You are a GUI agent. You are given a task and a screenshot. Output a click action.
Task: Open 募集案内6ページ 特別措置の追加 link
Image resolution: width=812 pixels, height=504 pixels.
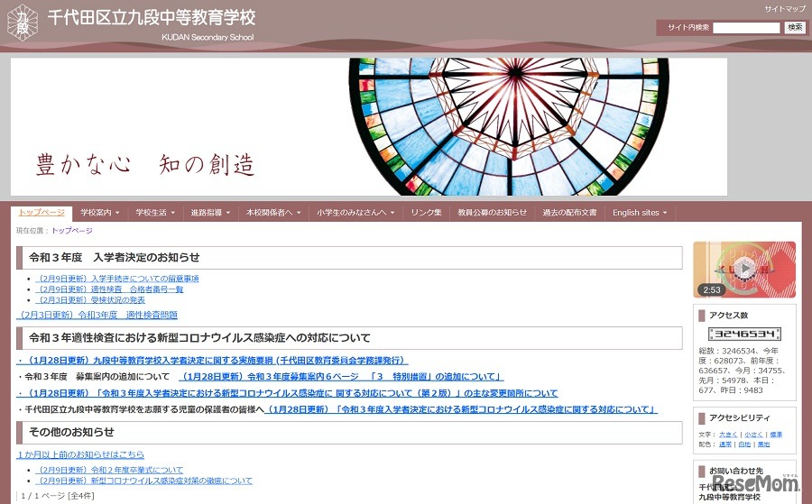(x=341, y=377)
